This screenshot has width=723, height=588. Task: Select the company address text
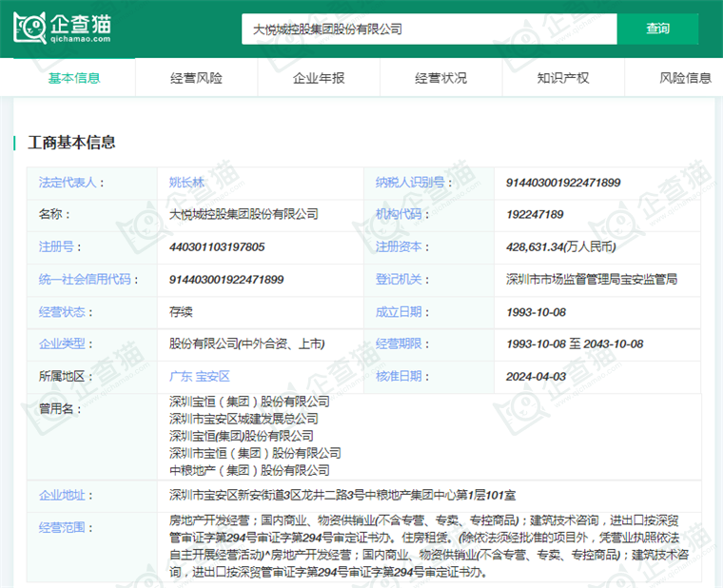point(342,496)
